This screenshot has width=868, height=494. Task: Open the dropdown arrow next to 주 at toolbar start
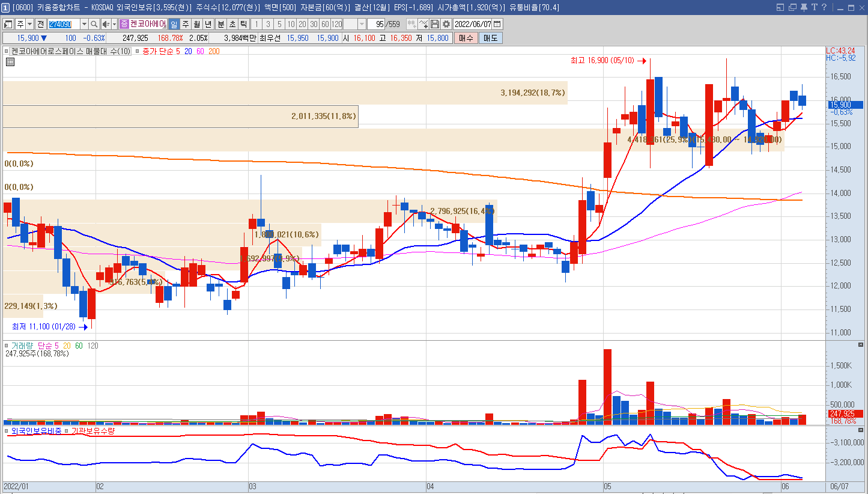(29, 24)
